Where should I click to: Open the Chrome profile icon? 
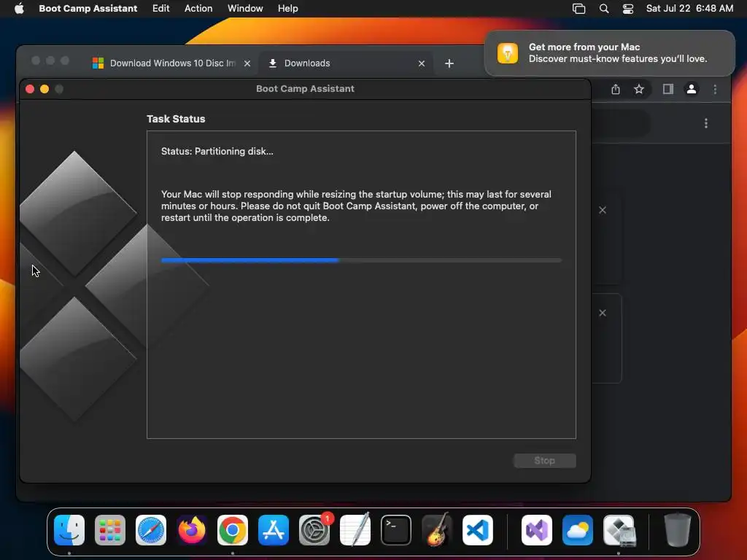click(692, 89)
